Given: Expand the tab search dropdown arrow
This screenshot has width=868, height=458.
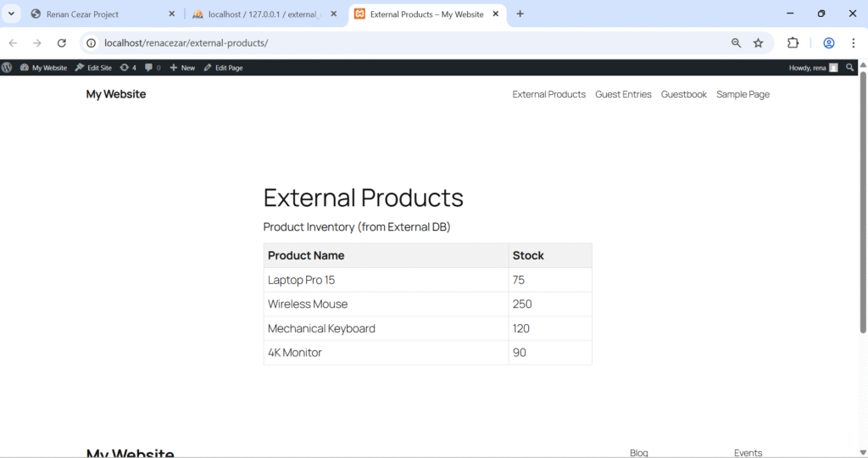Looking at the screenshot, I should pos(12,14).
